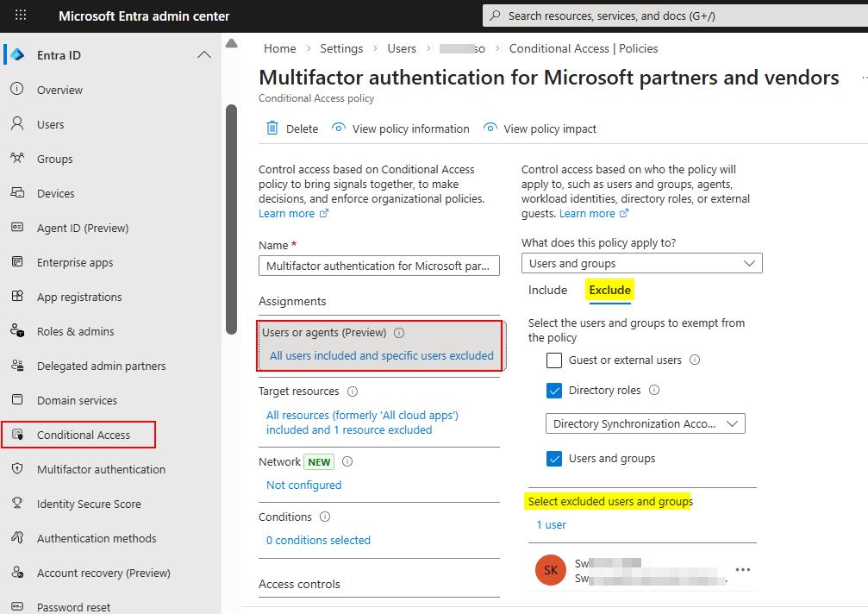Viewport: 868px width, 614px height.
Task: Click the Identity Secure Score trophy icon
Action: click(x=17, y=503)
